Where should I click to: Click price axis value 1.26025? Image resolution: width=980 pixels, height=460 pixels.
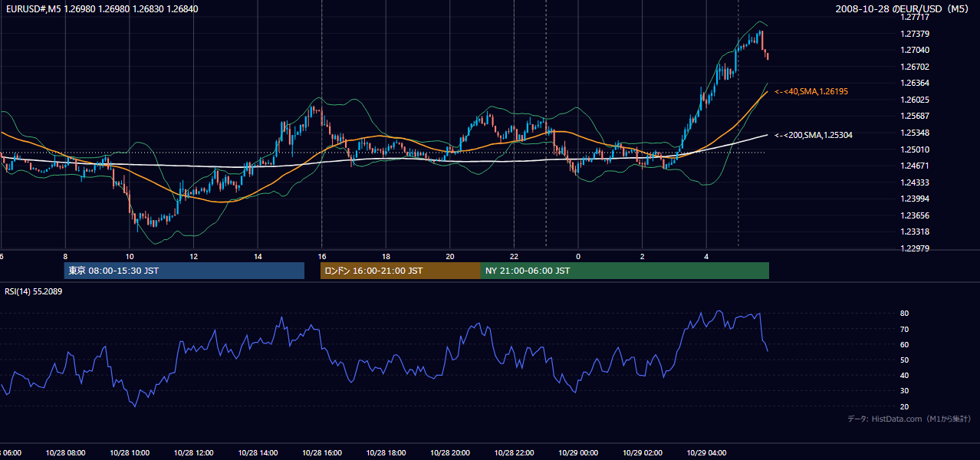[x=914, y=100]
